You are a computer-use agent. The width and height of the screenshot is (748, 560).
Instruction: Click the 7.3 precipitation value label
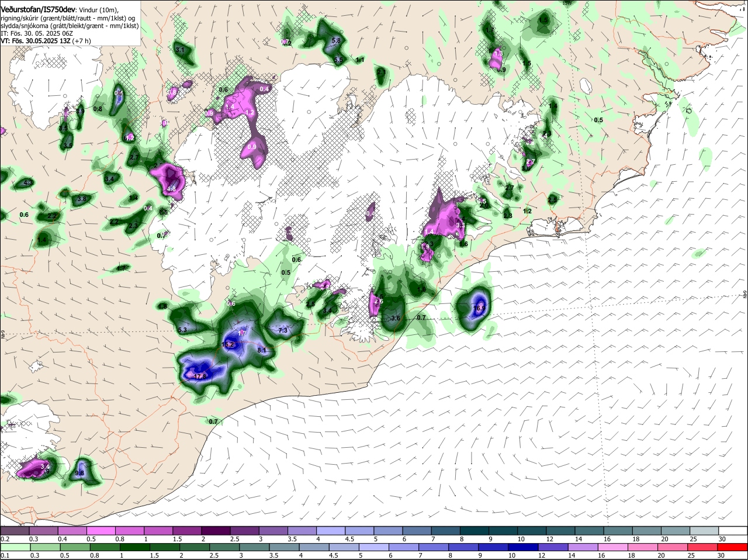coord(283,330)
